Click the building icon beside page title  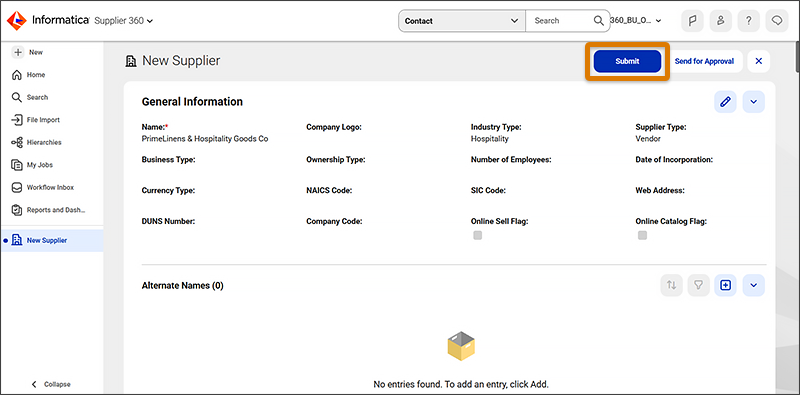coord(131,61)
